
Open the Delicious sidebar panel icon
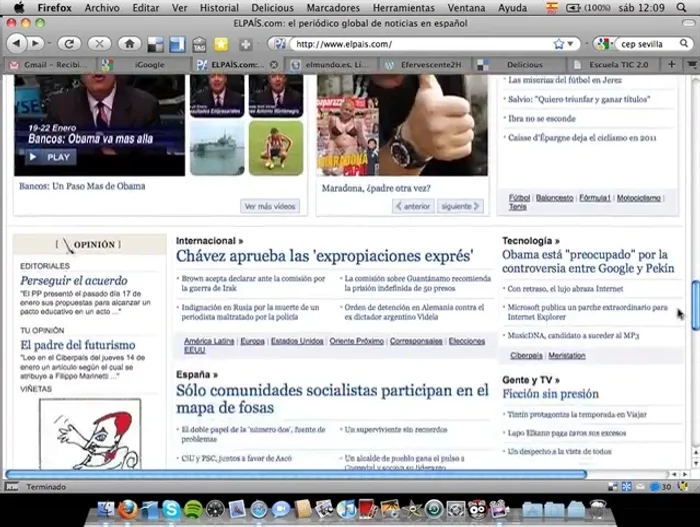(x=177, y=44)
